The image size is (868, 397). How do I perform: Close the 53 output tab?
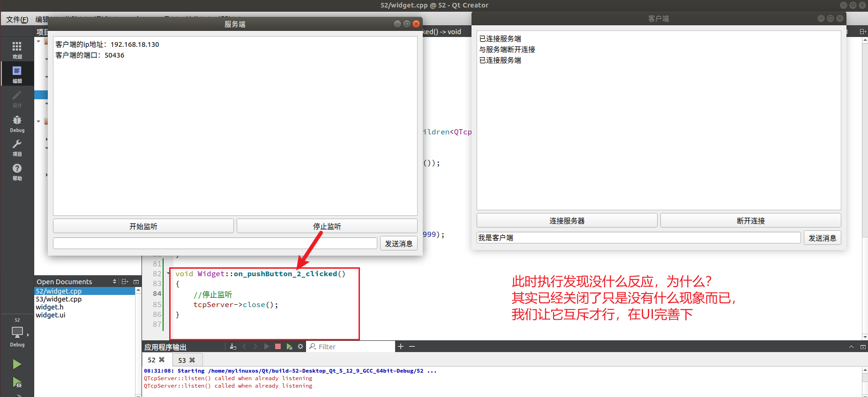[192, 360]
